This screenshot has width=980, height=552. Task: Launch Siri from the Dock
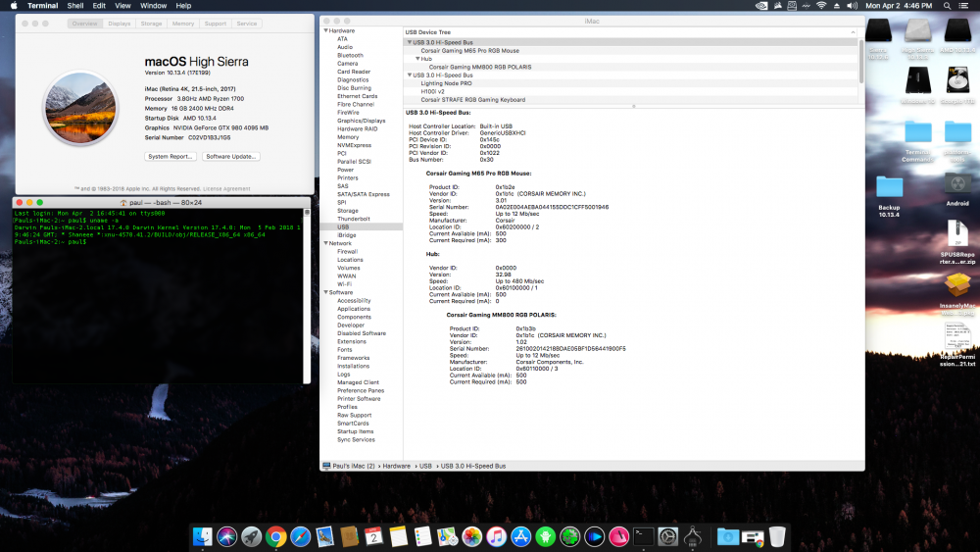[227, 536]
